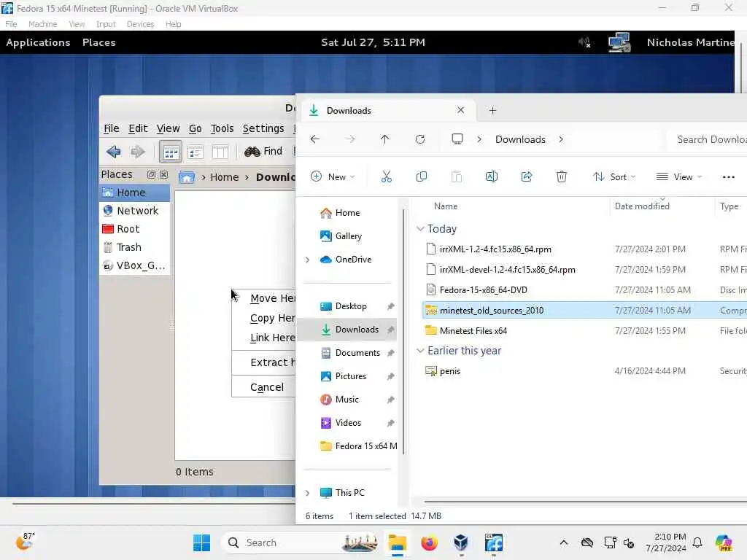Open Documents in Explorer navigation pane
This screenshot has height=560, width=747.
[x=357, y=353]
